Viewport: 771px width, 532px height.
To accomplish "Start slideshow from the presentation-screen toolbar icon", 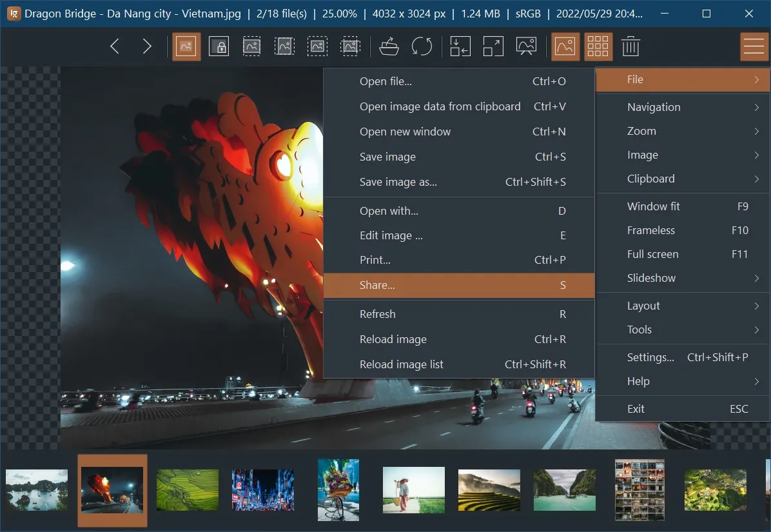I will coord(526,46).
